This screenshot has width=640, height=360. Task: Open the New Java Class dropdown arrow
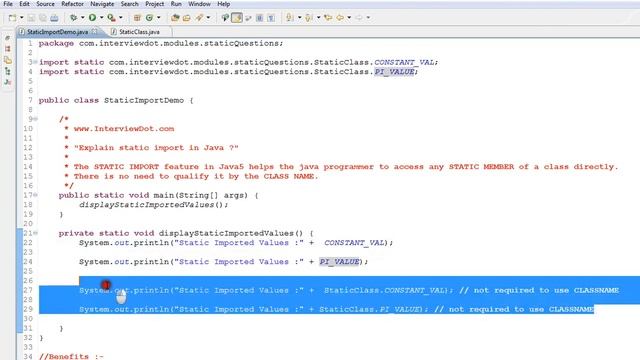click(159, 18)
